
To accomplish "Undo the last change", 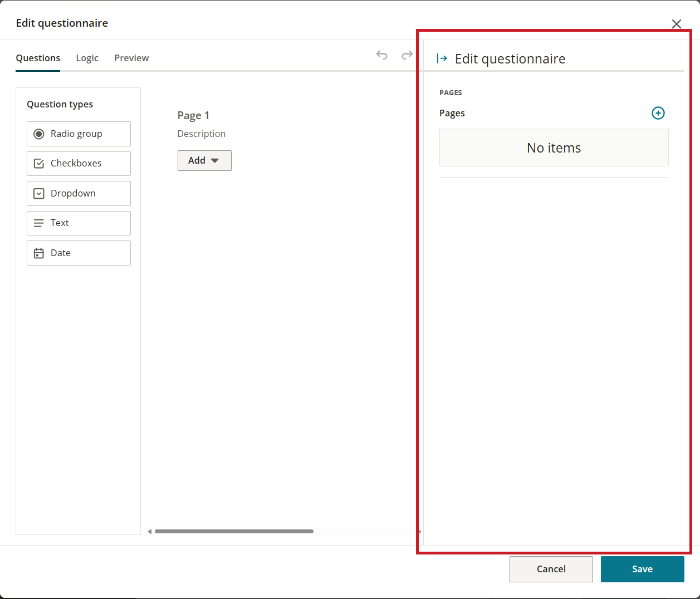I will [x=381, y=55].
